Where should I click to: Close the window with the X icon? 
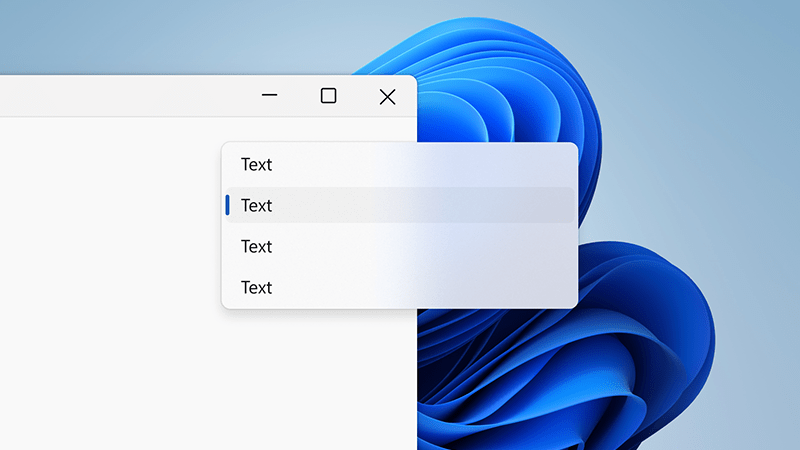click(x=387, y=96)
